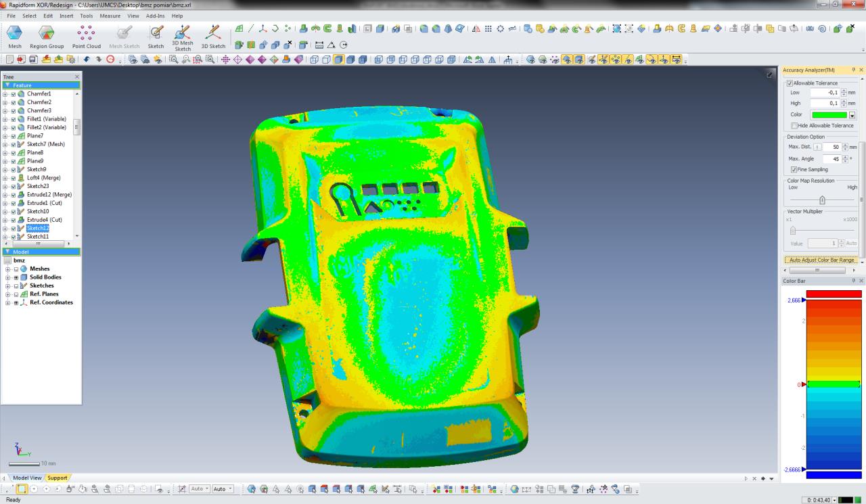The image size is (866, 504).
Task: Expand the Solid Bodies node
Action: tap(7, 277)
